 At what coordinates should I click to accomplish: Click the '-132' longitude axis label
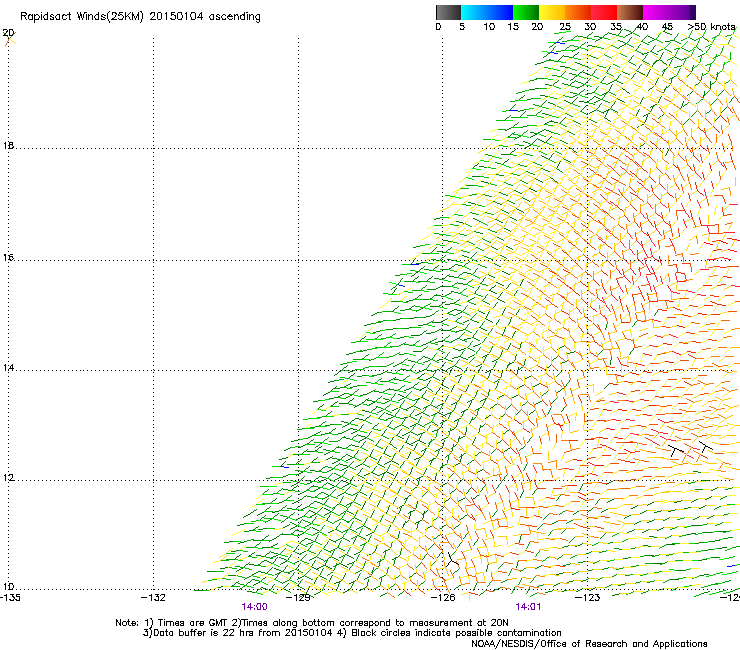[x=153, y=598]
